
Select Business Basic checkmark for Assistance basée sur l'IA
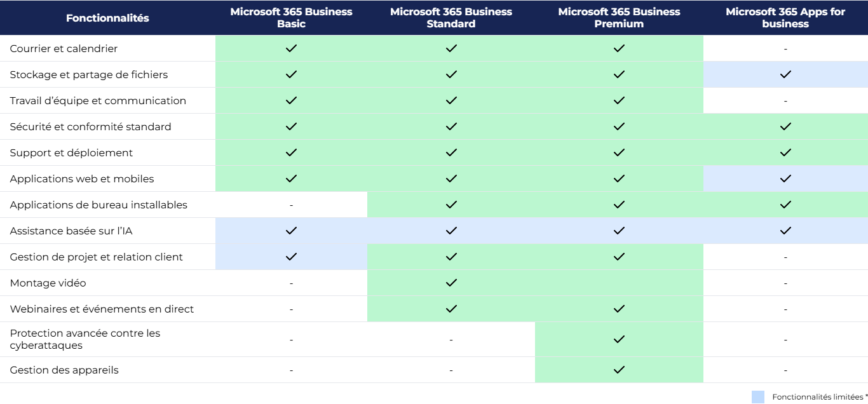(x=291, y=231)
